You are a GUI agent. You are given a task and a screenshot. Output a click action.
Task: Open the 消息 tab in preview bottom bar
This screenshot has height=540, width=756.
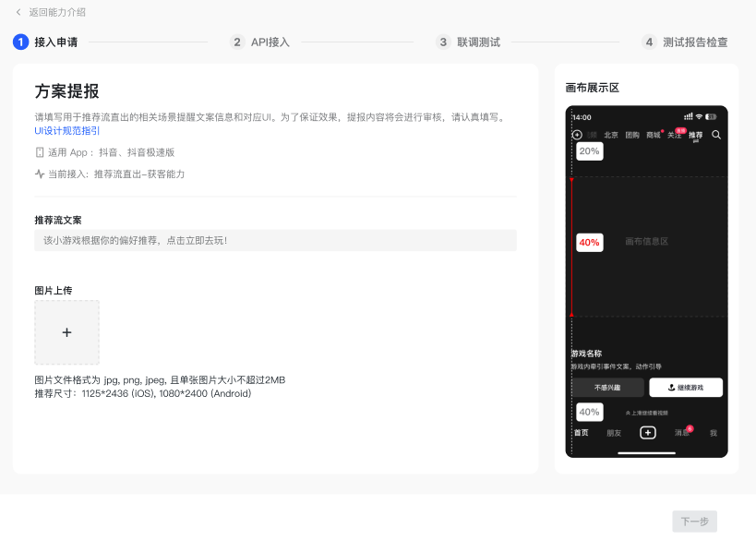[681, 432]
